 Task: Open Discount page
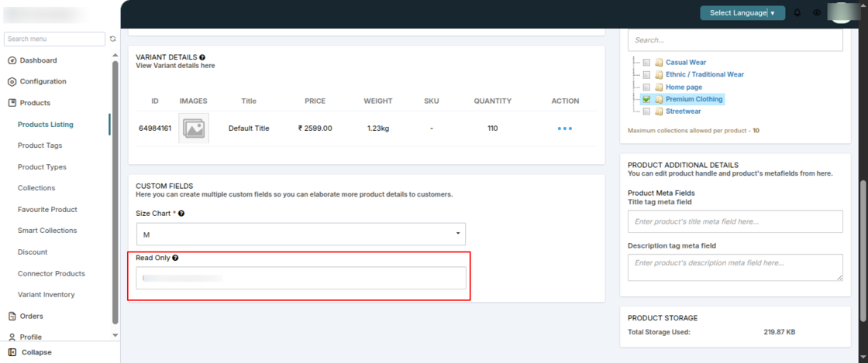(33, 252)
